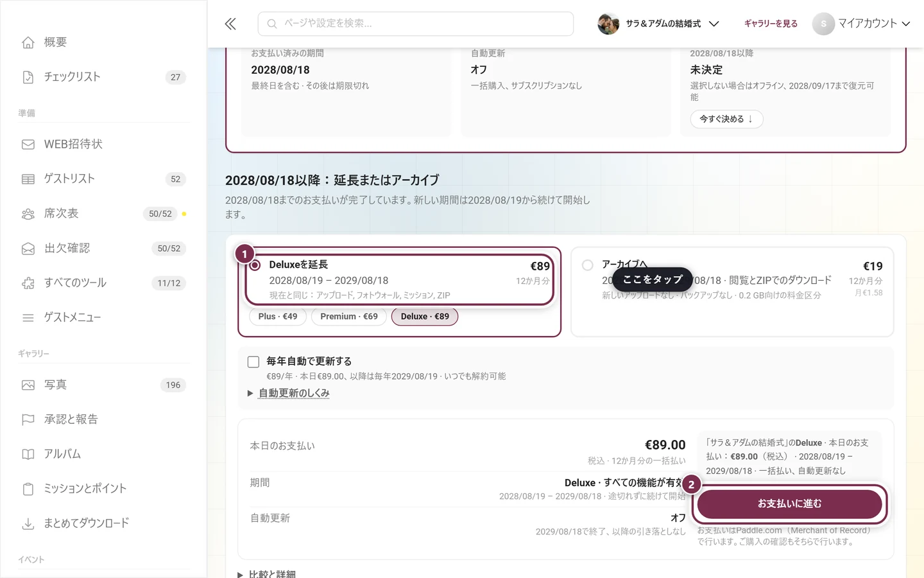Click the まとめてダウンロード download icon
This screenshot has width=924, height=578.
pos(28,524)
